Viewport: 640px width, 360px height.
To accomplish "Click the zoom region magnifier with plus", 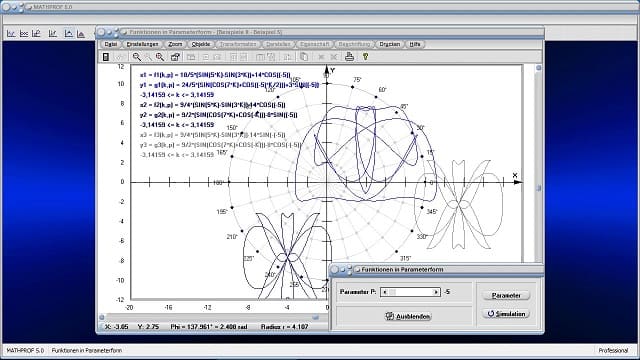I will point(160,57).
